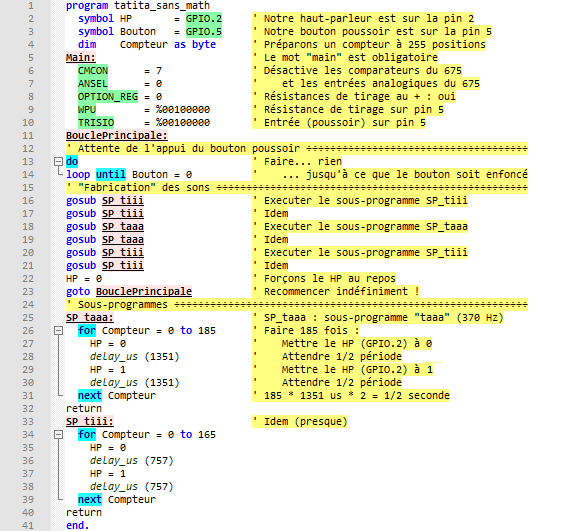Click the Main: label

coord(81,58)
